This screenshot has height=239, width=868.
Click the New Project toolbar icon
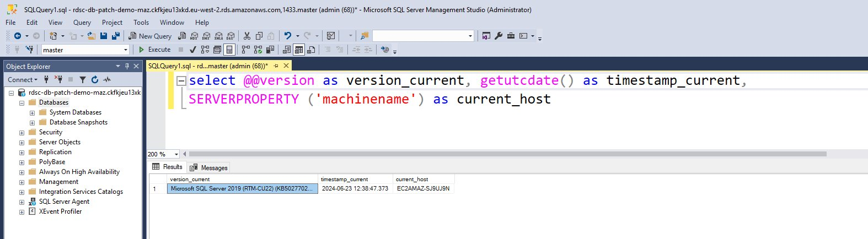pyautogui.click(x=53, y=36)
